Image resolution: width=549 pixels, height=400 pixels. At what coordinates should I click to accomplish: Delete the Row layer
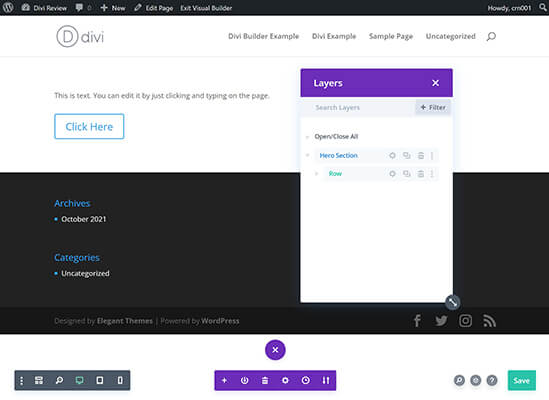pos(421,174)
